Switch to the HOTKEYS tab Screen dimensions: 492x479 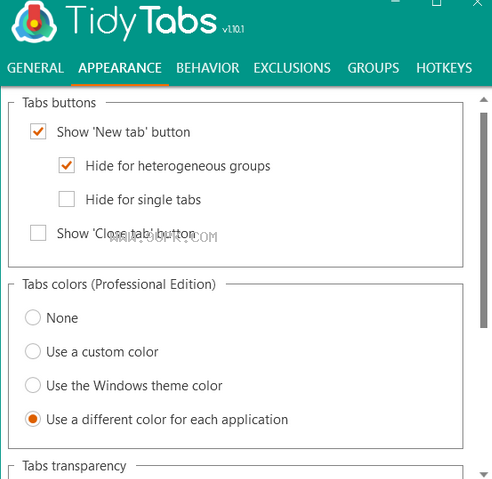coord(444,68)
